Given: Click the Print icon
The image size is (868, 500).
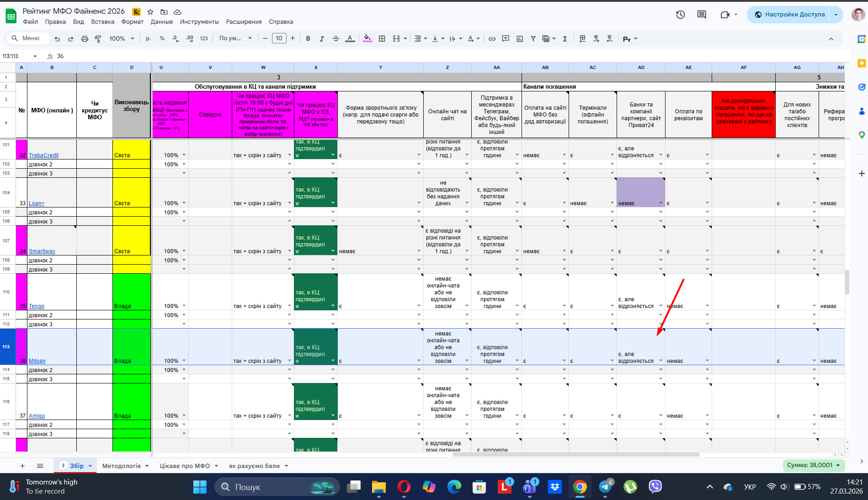Looking at the screenshot, I should tap(85, 39).
